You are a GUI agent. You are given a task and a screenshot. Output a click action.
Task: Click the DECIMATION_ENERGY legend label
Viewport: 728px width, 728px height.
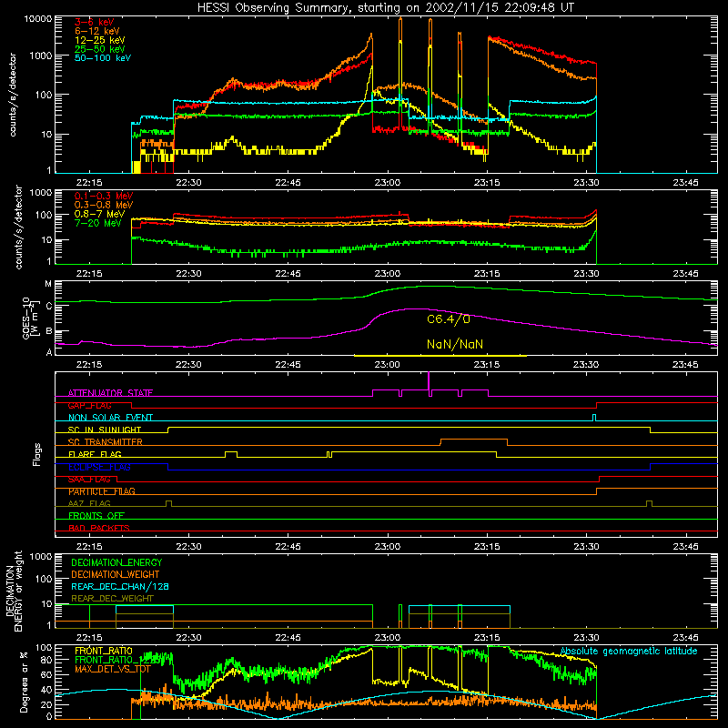[x=116, y=562]
